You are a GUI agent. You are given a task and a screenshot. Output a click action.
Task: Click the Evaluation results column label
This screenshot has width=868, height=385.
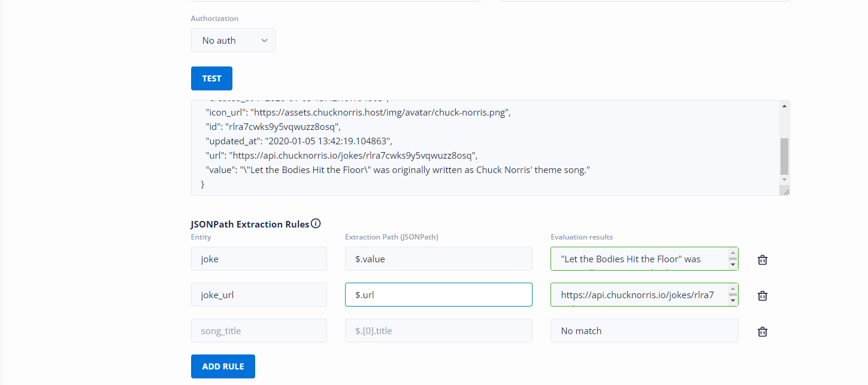point(582,237)
